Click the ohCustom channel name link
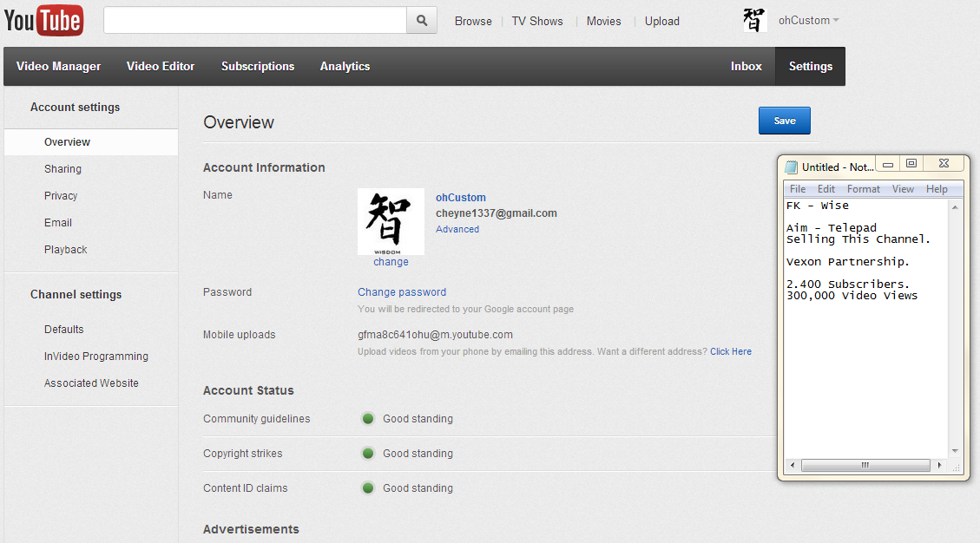This screenshot has height=543, width=980. (461, 198)
